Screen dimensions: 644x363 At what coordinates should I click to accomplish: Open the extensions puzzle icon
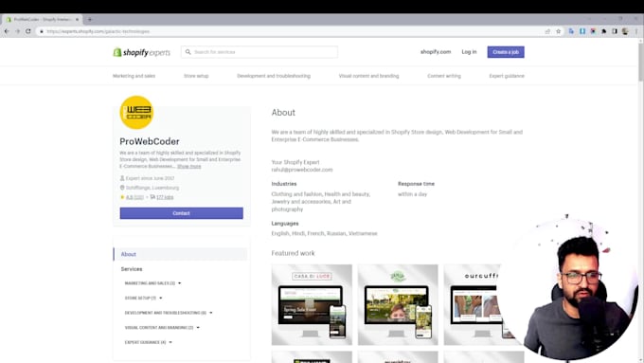604,31
